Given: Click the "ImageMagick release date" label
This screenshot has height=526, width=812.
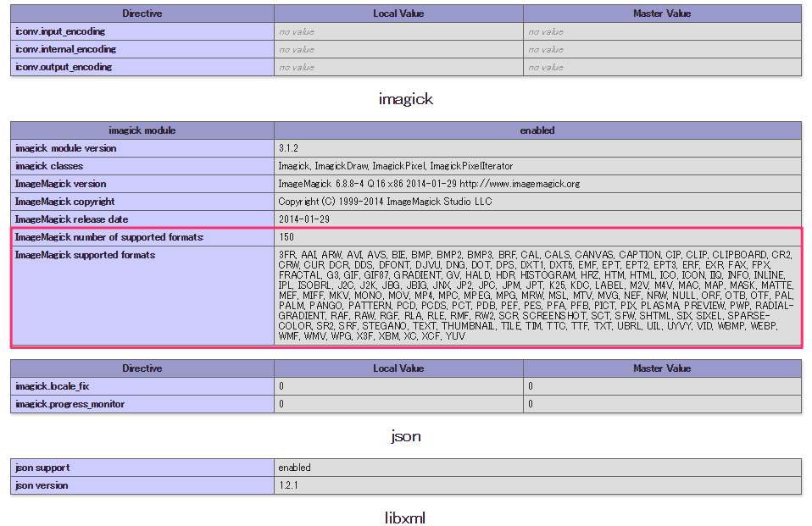Looking at the screenshot, I should click(71, 219).
